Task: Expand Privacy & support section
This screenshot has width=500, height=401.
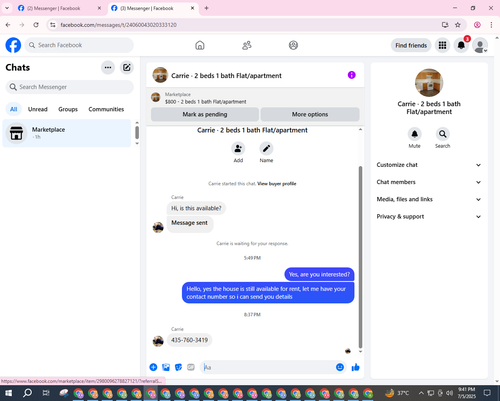Action: 429,217
